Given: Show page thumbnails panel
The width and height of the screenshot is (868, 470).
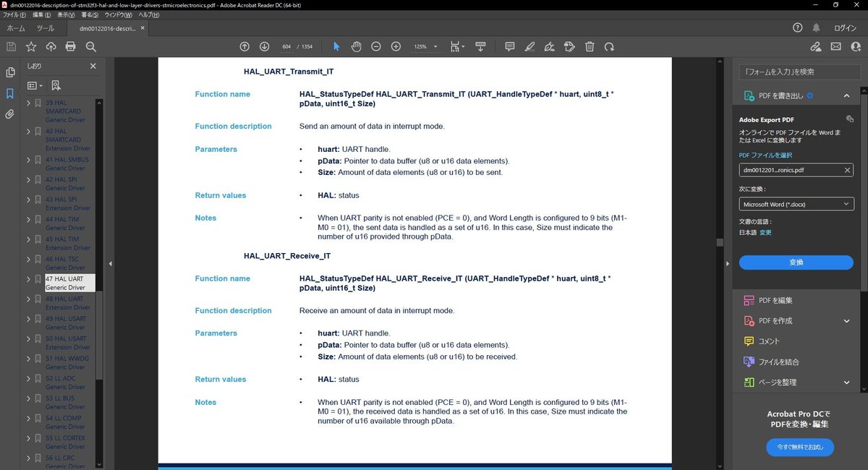Looking at the screenshot, I should [x=10, y=72].
